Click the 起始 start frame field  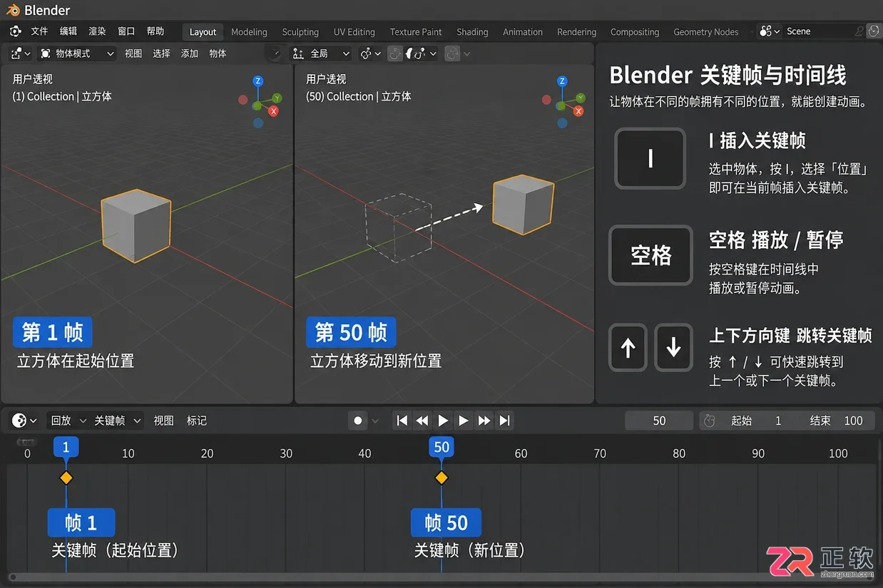(x=757, y=421)
